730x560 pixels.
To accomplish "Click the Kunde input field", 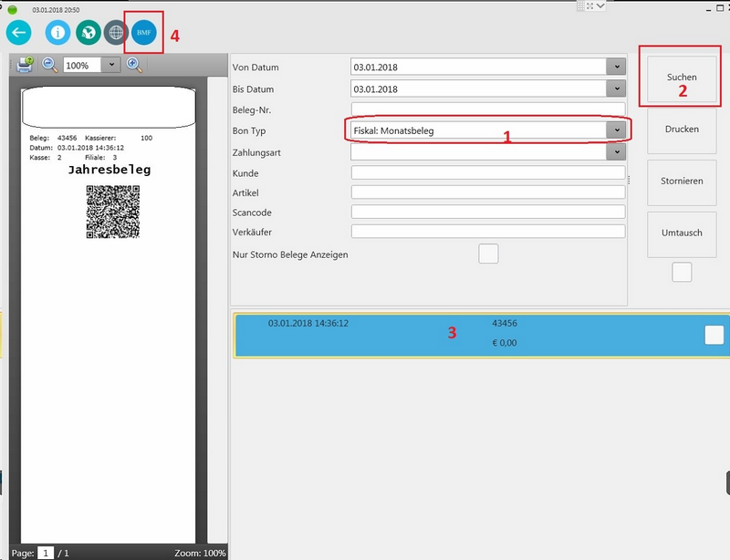I will click(x=488, y=172).
